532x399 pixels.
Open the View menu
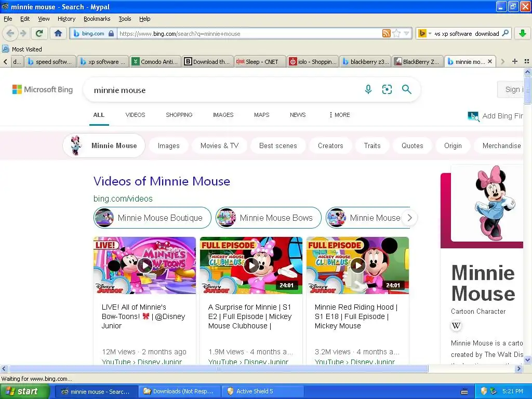(44, 19)
